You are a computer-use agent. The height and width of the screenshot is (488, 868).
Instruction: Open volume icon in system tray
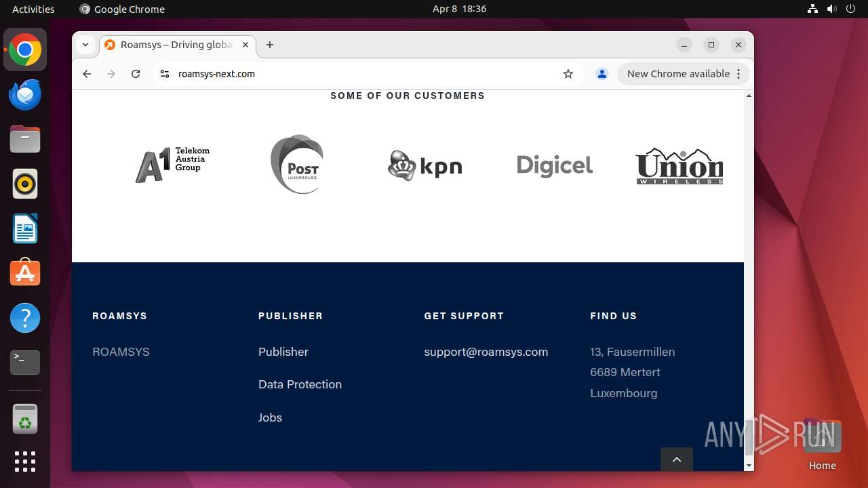point(831,9)
